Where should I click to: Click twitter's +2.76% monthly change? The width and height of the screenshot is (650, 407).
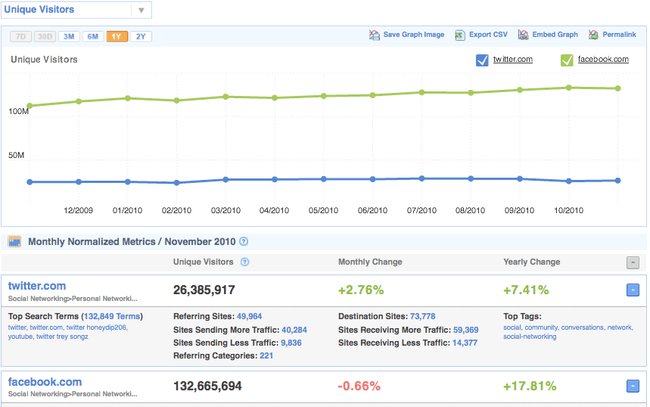[361, 290]
